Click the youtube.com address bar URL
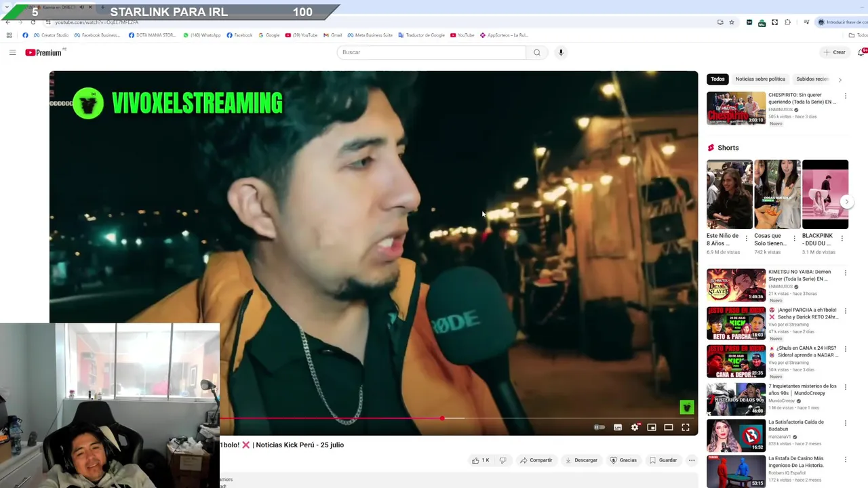 point(96,22)
